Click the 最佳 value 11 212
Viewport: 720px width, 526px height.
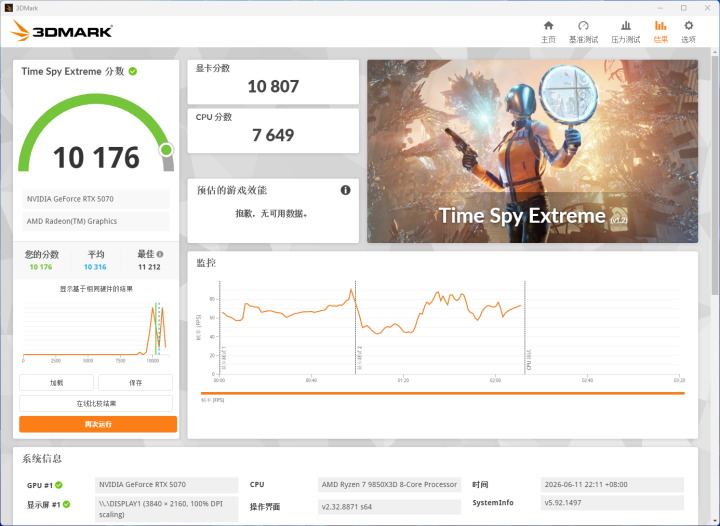click(149, 267)
